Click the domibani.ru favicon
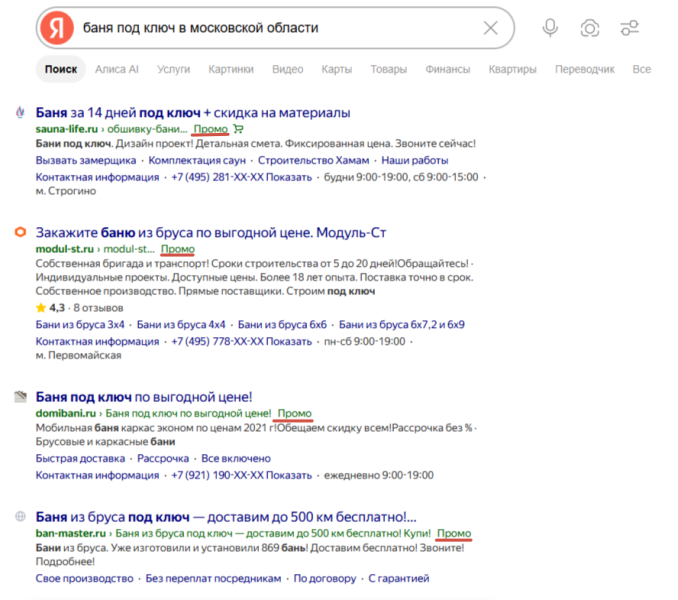 [x=20, y=396]
